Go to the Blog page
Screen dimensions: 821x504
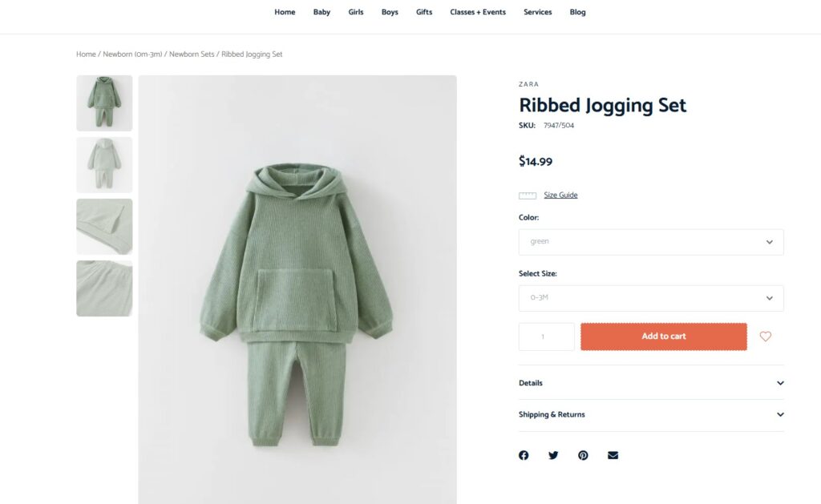click(x=577, y=12)
